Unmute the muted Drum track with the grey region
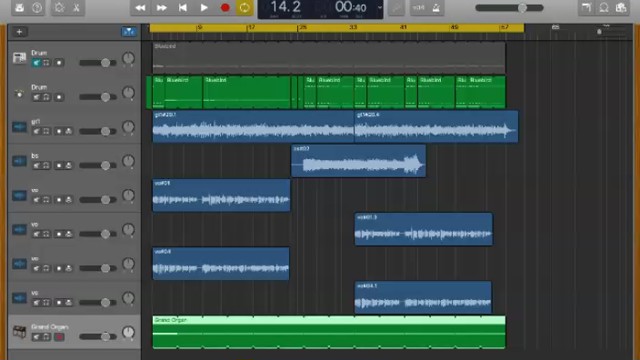This screenshot has width=640, height=360. pyautogui.click(x=37, y=63)
